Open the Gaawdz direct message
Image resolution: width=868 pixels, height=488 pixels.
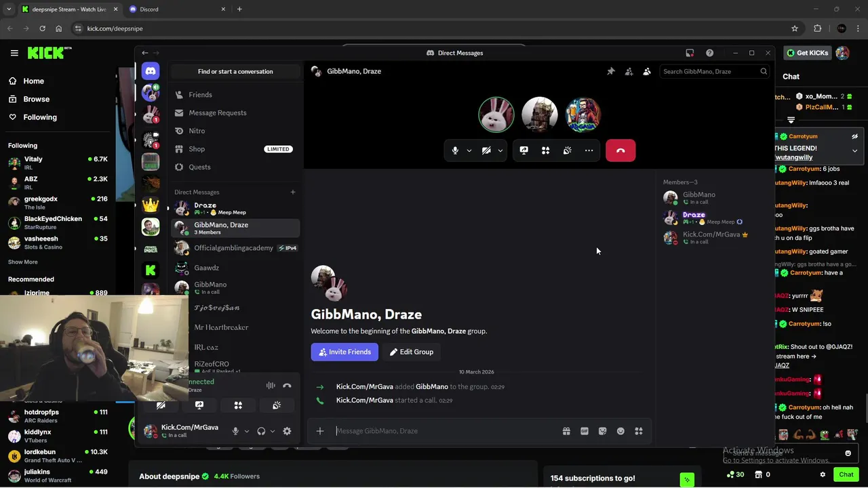pos(235,268)
